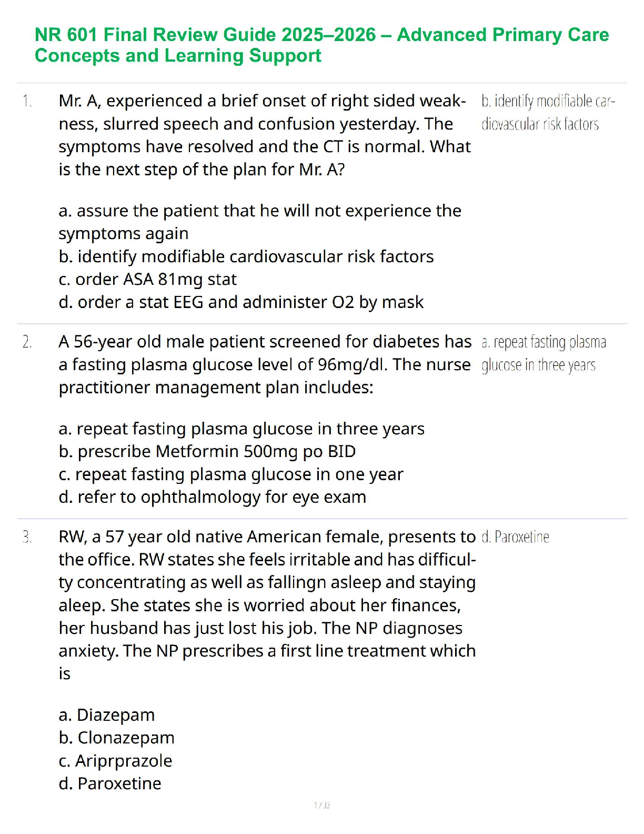
Task: Select option c. Ariprprazole
Action: pyautogui.click(x=116, y=761)
